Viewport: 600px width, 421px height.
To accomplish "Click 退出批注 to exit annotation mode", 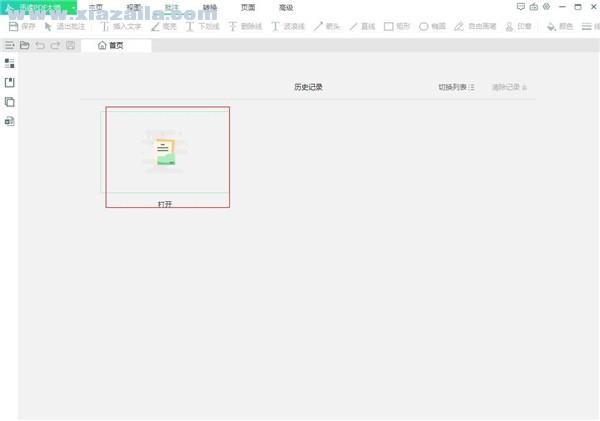I will click(65, 26).
